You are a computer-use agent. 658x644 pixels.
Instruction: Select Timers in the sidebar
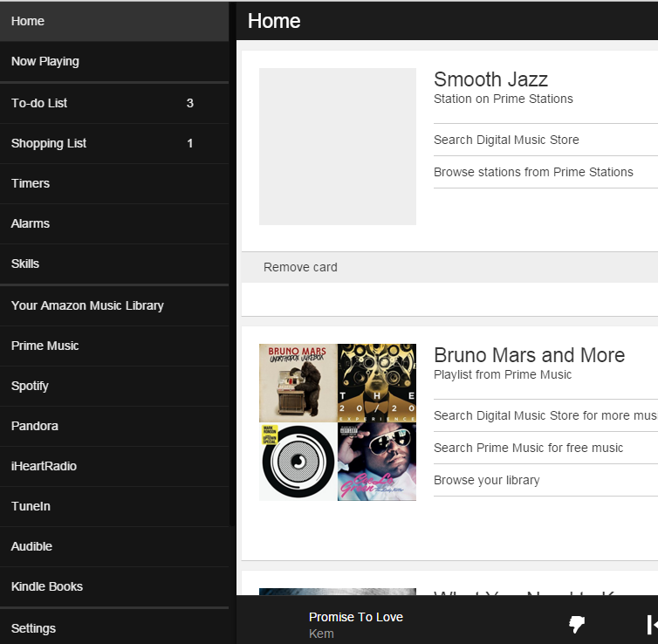click(114, 184)
